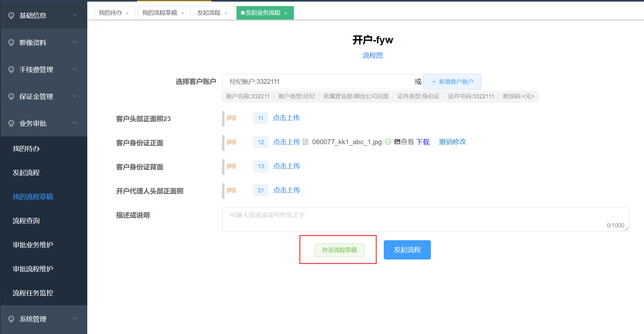
Task: Click the 撤销修改 link
Action: (x=452, y=142)
